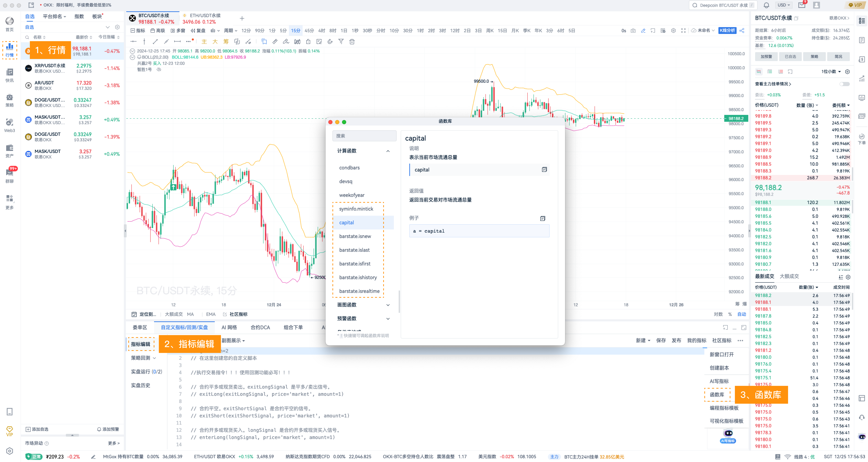Viewport: 868px width, 462px height.
Task: Open the mail inbox icon
Action: pyautogui.click(x=802, y=5)
